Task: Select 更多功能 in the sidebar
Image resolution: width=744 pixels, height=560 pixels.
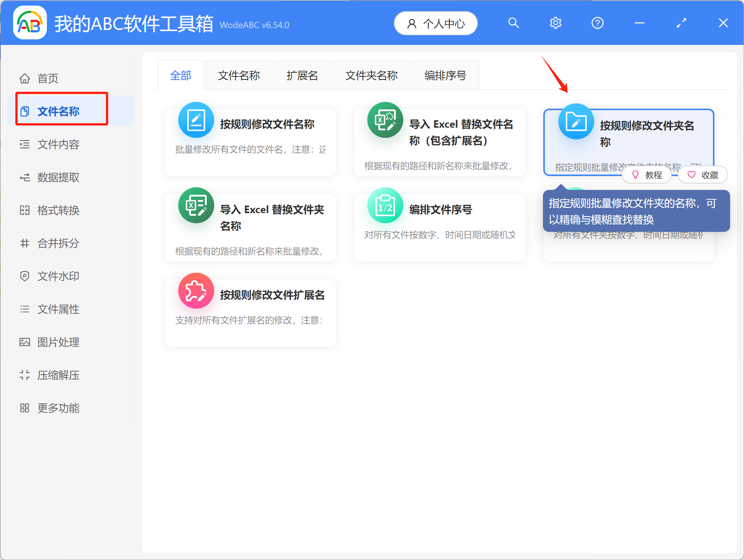Action: (x=58, y=408)
